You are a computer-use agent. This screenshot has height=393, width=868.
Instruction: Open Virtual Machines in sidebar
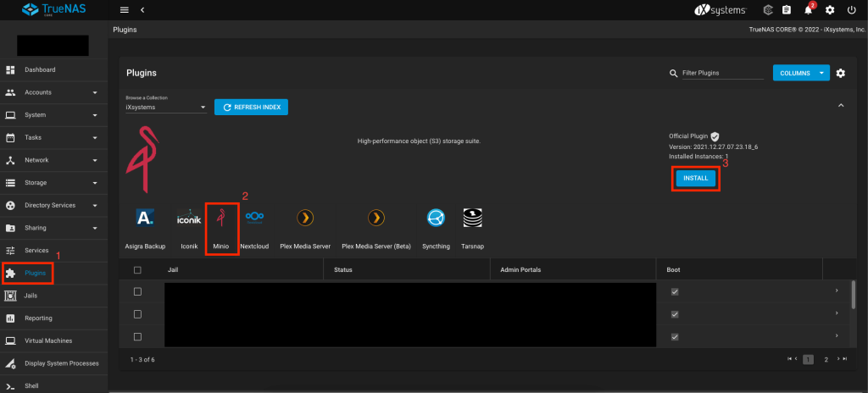pyautogui.click(x=53, y=341)
